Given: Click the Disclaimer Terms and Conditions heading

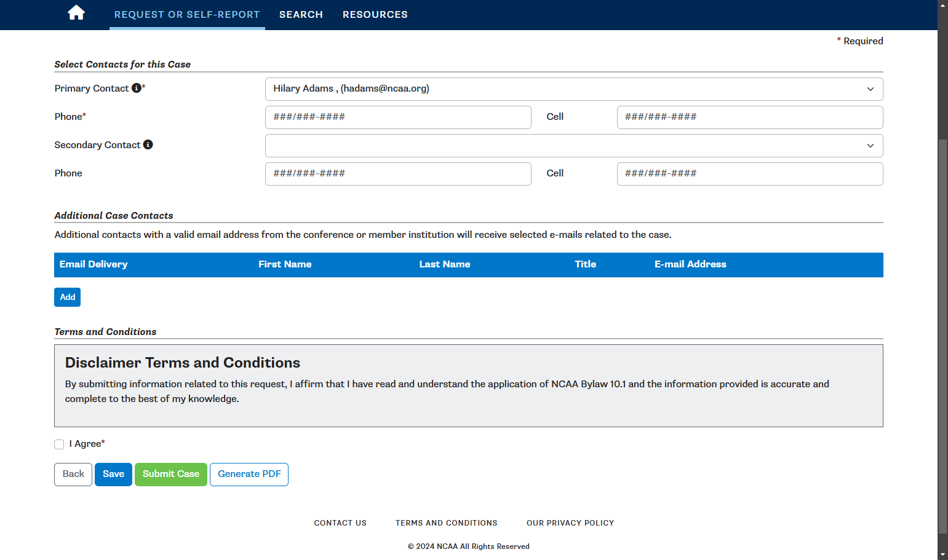Looking at the screenshot, I should 183,363.
